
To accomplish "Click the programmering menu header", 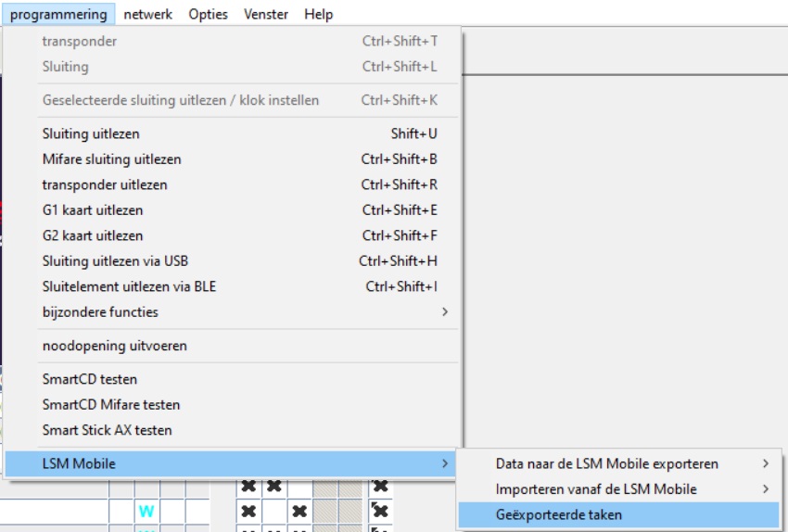I will [x=58, y=14].
